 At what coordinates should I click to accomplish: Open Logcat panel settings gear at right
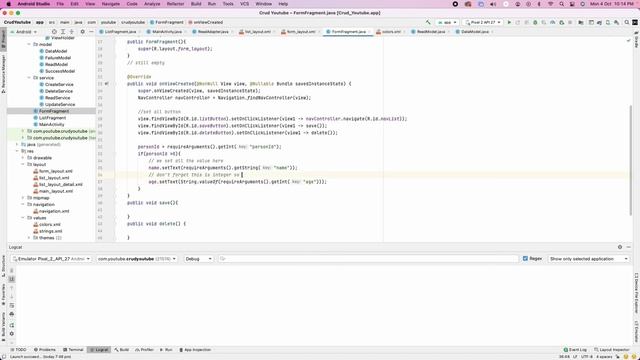pyautogui.click(x=620, y=247)
